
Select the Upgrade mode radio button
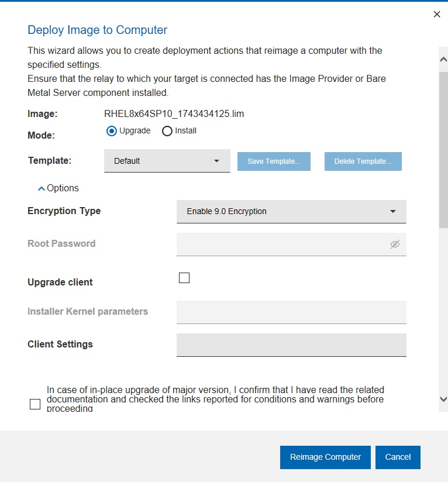point(112,131)
